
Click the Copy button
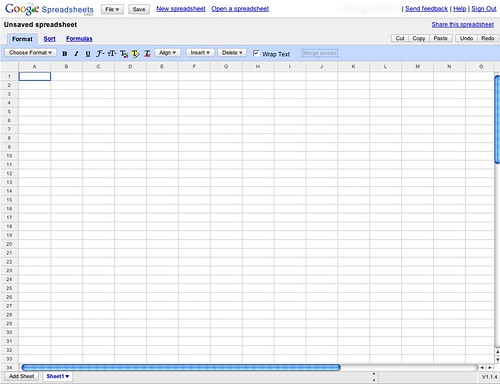419,38
